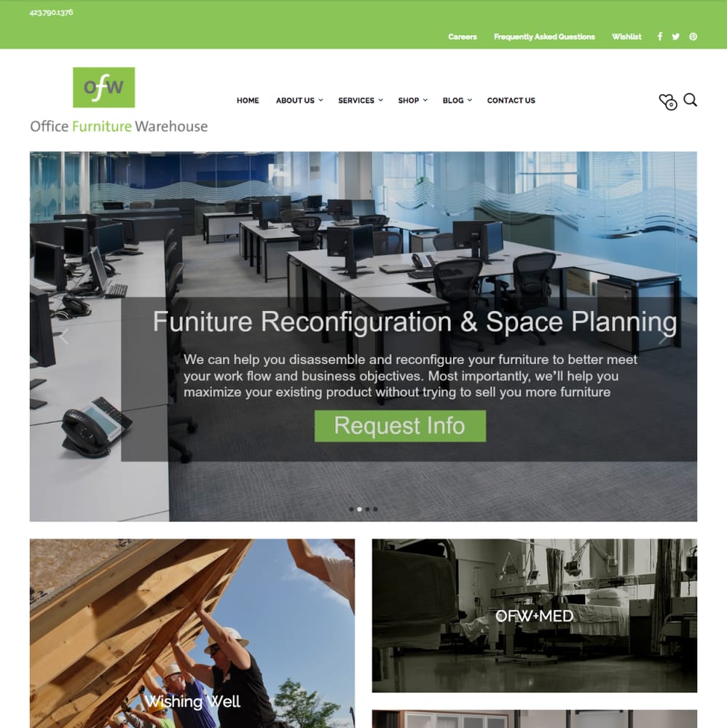Select the third carousel dot
This screenshot has width=727, height=728.
[x=367, y=510]
